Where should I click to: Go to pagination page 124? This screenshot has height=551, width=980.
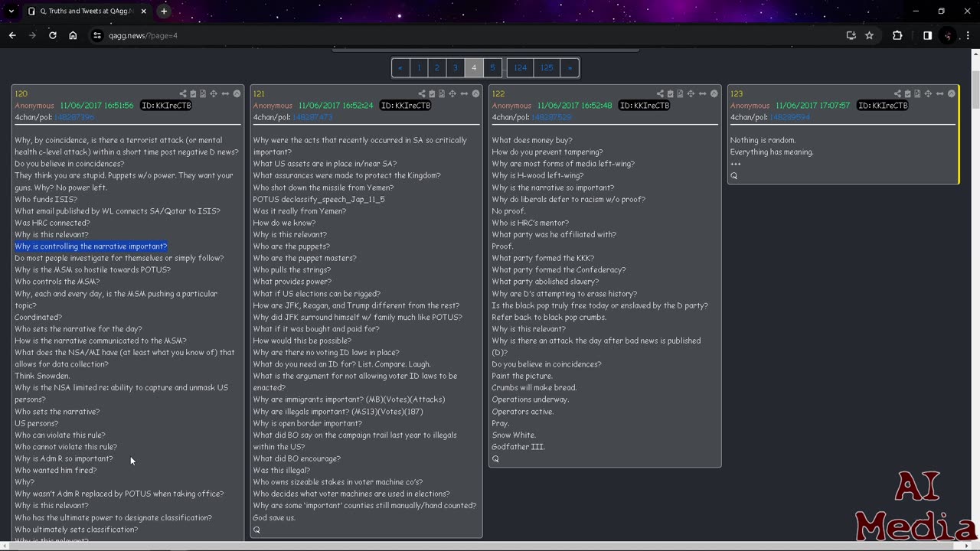521,67
